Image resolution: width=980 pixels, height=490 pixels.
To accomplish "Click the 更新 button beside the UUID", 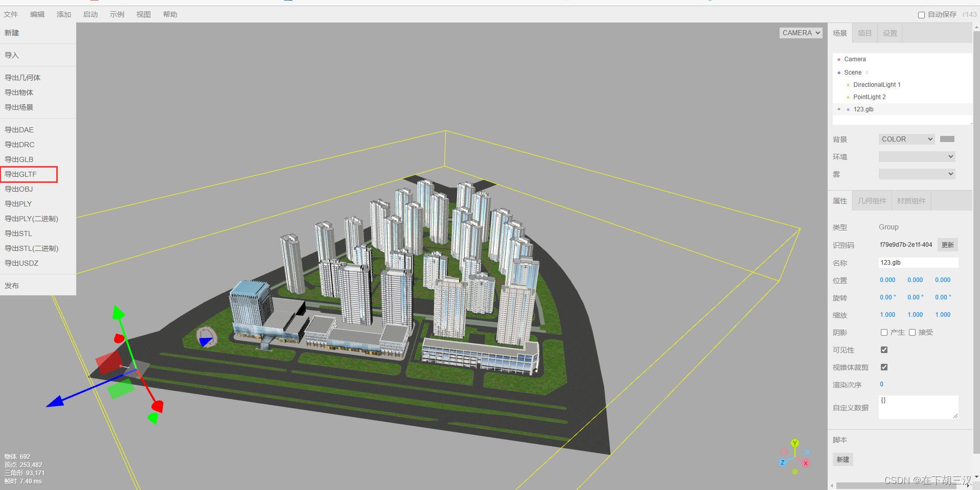I will (948, 245).
